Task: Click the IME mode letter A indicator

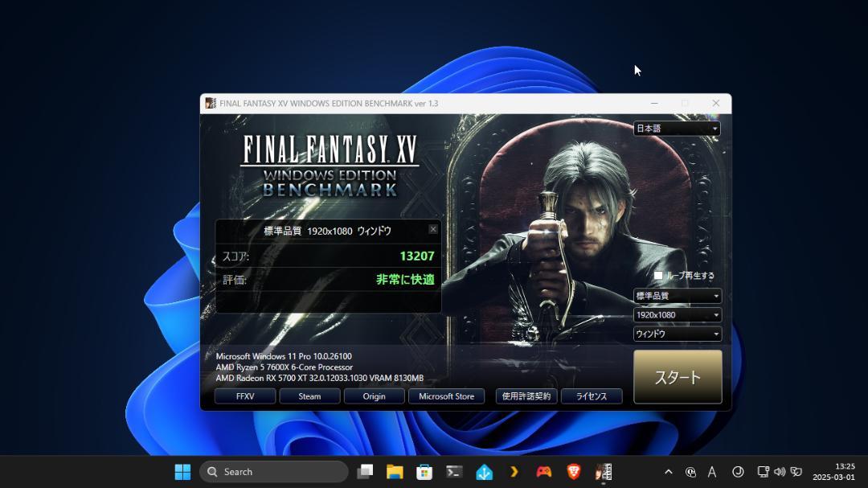Action: (x=712, y=472)
